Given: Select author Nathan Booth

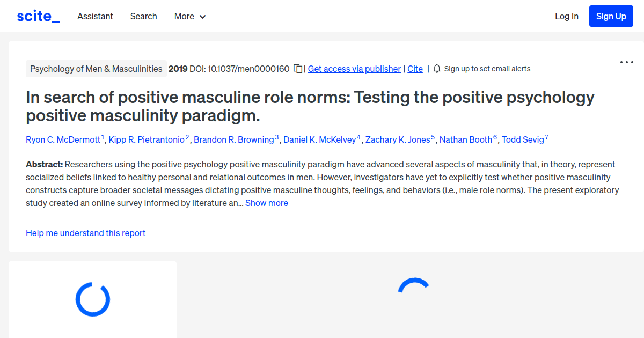Looking at the screenshot, I should (x=466, y=139).
